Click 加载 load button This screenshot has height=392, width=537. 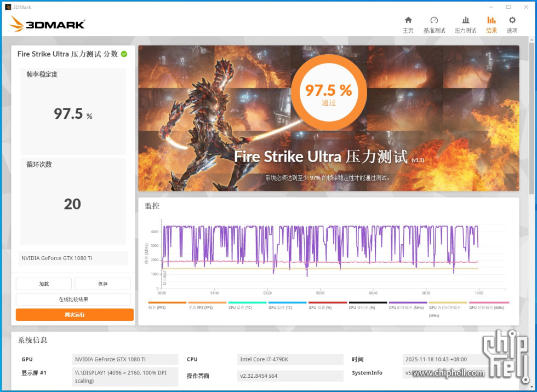point(44,284)
